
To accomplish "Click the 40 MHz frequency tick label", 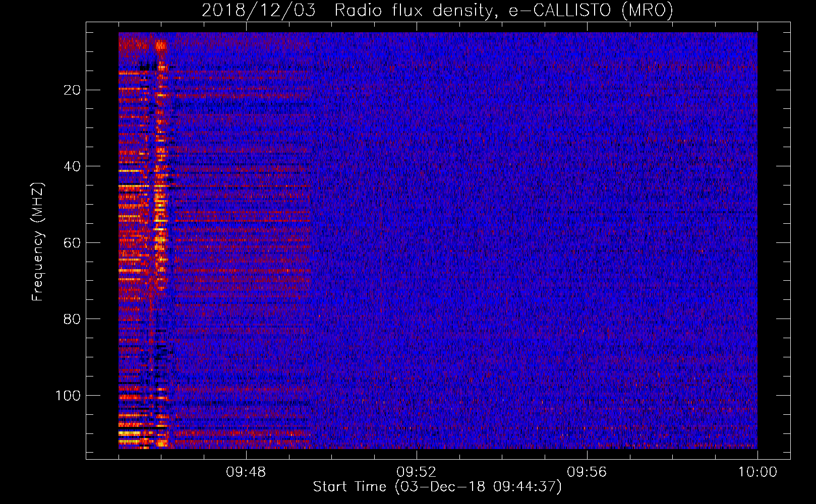I will click(72, 166).
